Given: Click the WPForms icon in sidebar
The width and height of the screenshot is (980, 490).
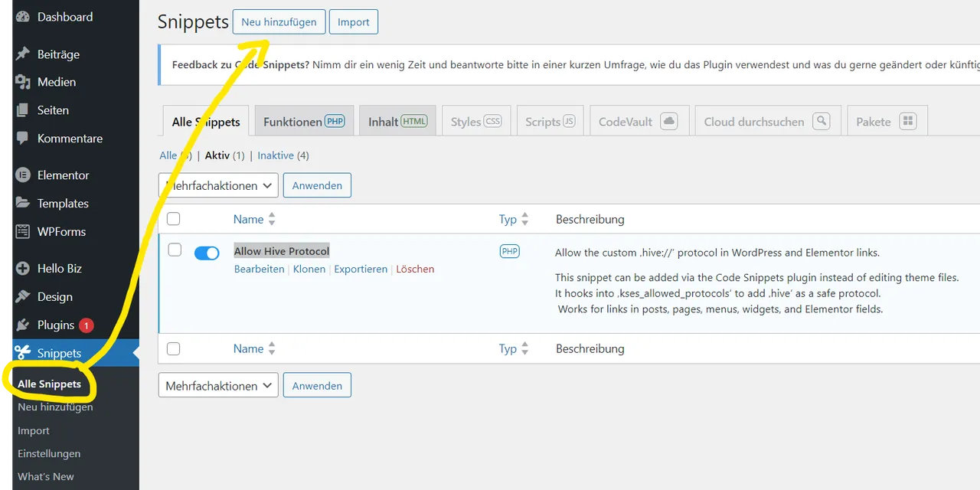Looking at the screenshot, I should coord(23,232).
